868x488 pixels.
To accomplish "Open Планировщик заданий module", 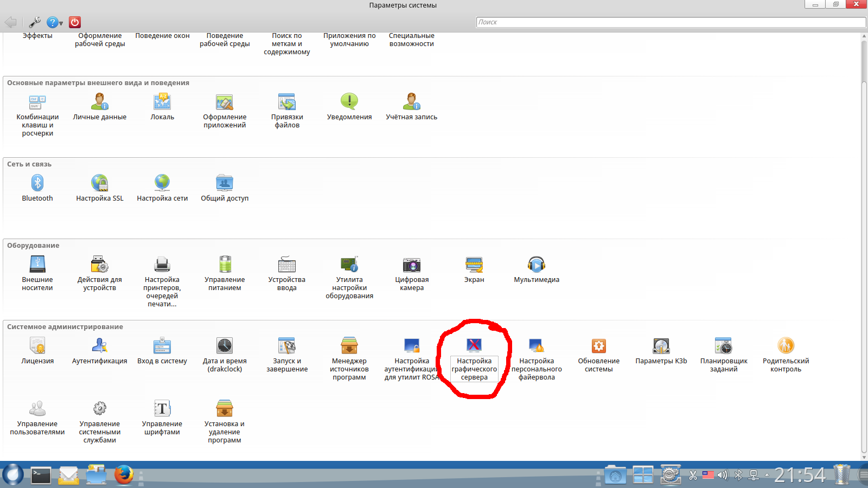I will 724,355.
